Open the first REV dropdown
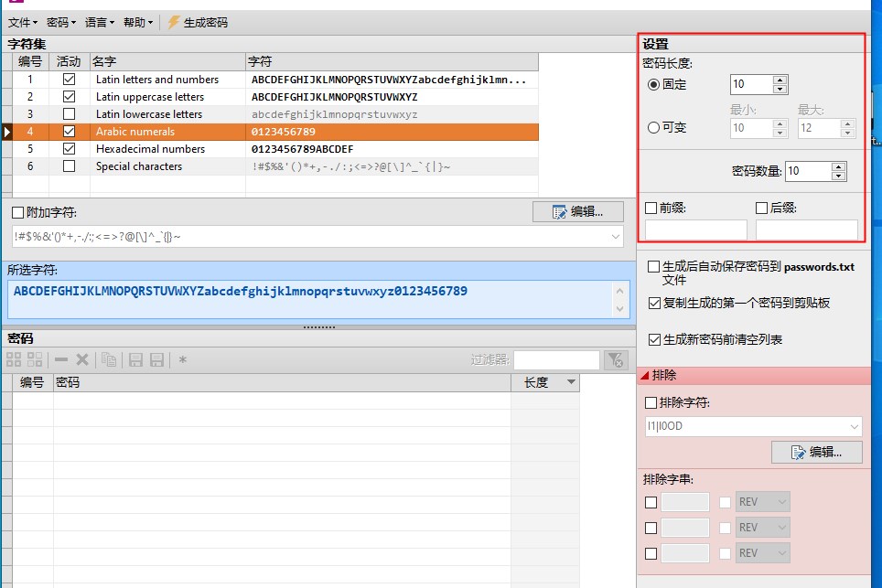882x588 pixels. click(x=761, y=501)
